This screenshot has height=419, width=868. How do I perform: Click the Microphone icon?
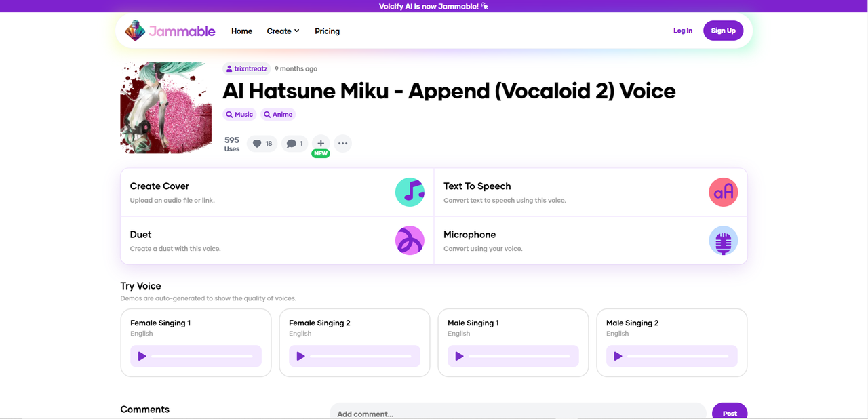(x=723, y=241)
